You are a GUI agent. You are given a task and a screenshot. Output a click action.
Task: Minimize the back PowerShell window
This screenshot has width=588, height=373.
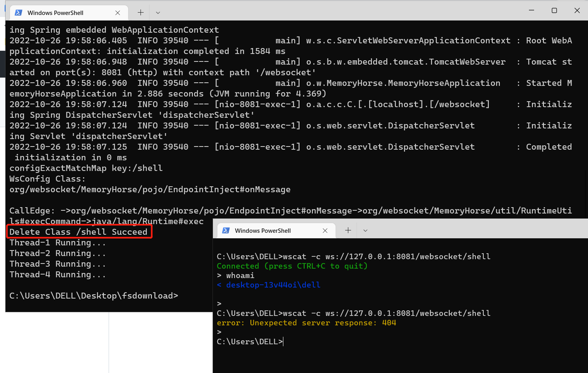pos(531,10)
